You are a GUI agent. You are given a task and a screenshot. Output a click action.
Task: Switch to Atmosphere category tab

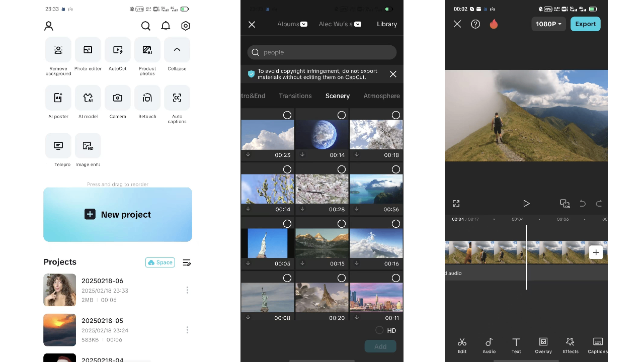point(382,96)
